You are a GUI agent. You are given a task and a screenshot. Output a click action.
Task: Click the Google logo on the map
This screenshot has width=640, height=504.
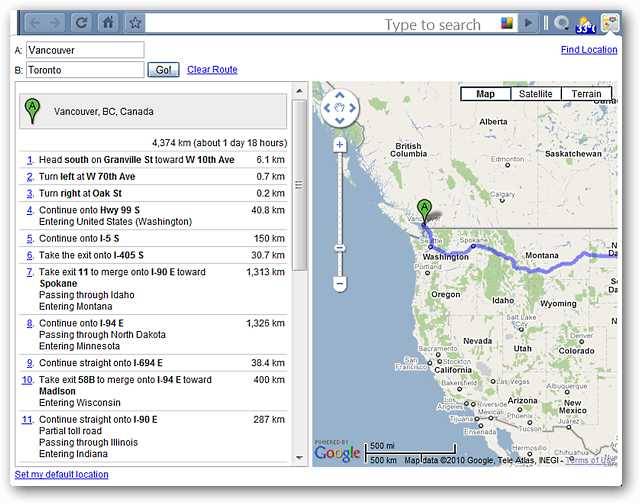coord(337,453)
